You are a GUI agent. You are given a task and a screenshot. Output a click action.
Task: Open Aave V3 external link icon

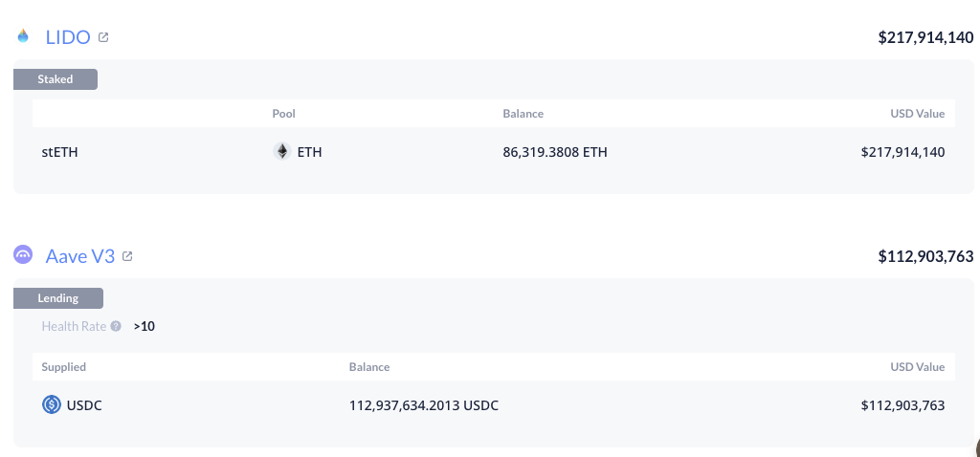[127, 256]
